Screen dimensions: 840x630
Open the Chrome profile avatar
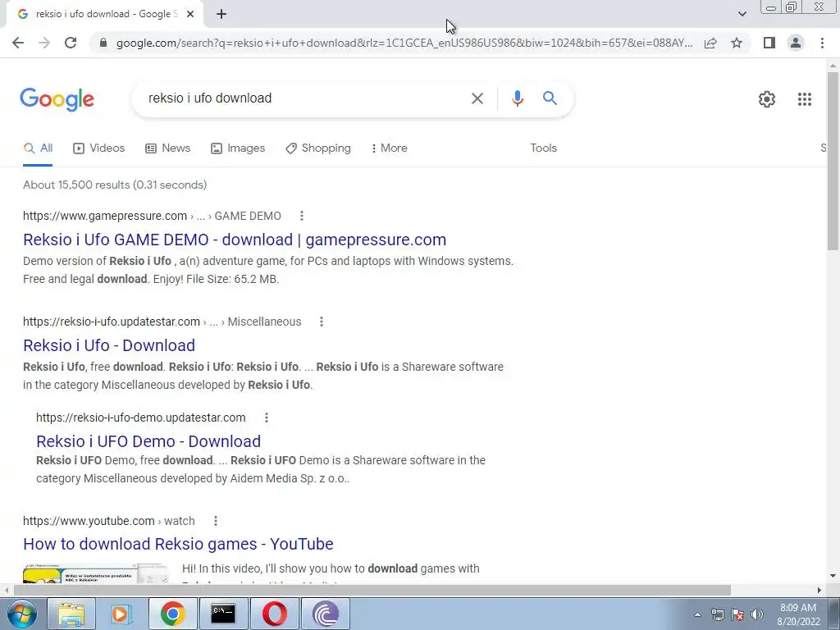pos(796,43)
